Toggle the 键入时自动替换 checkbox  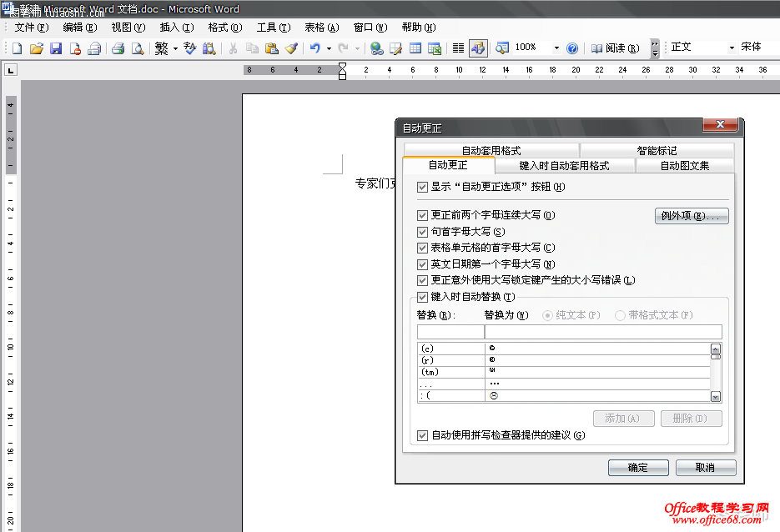coord(422,297)
